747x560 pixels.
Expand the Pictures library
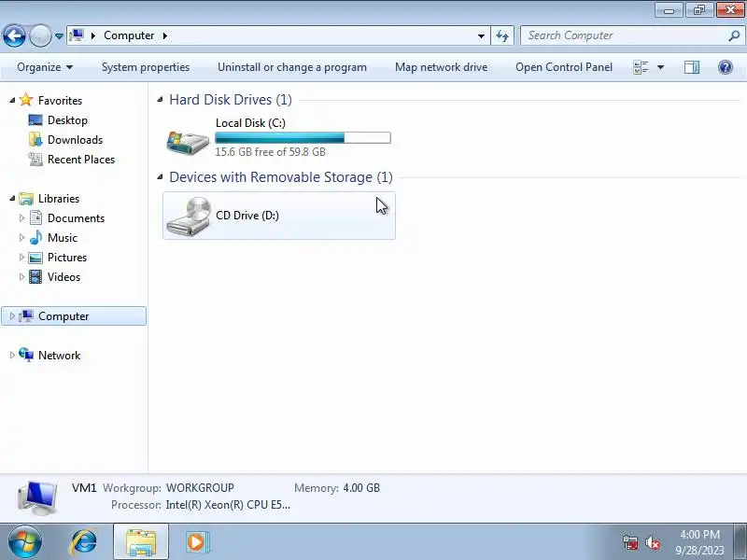[x=21, y=257]
